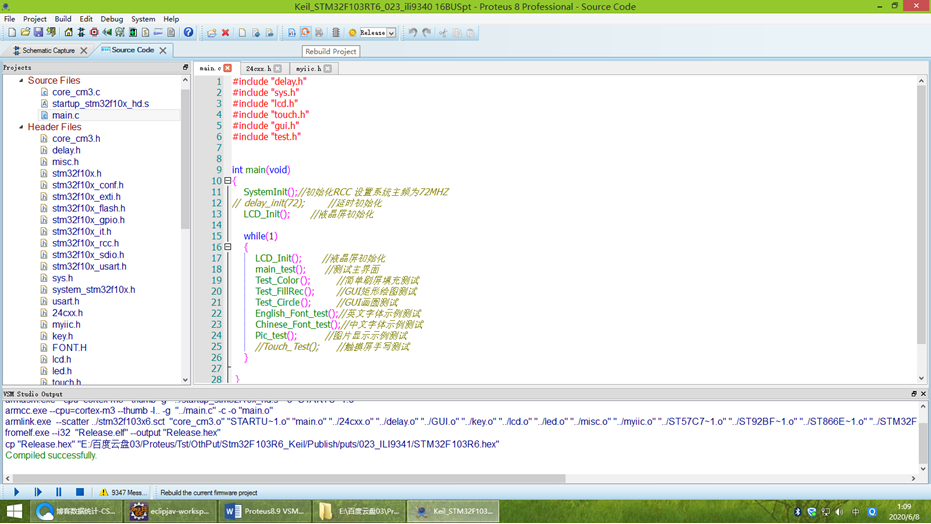The height and width of the screenshot is (524, 931).
Task: Click the Source Code toolbar icon
Action: [x=158, y=33]
